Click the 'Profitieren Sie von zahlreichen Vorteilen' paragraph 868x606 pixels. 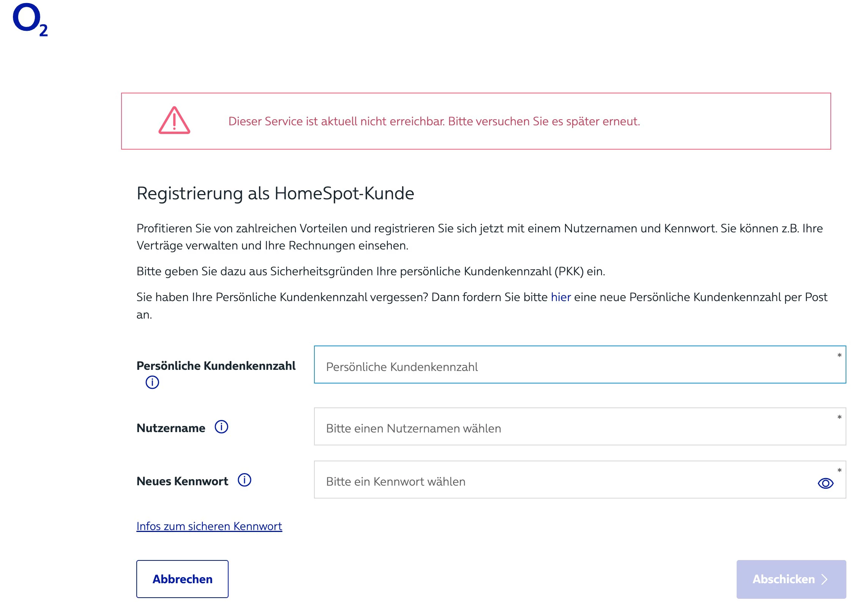(479, 237)
